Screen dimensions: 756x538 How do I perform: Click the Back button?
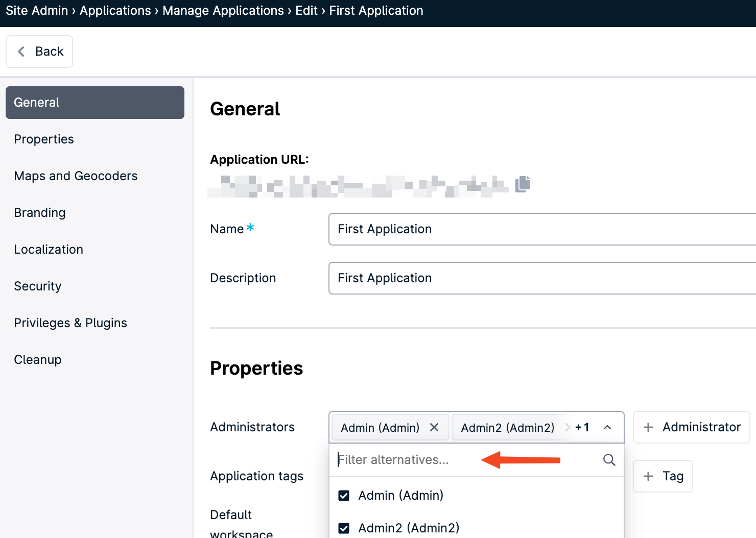[39, 51]
